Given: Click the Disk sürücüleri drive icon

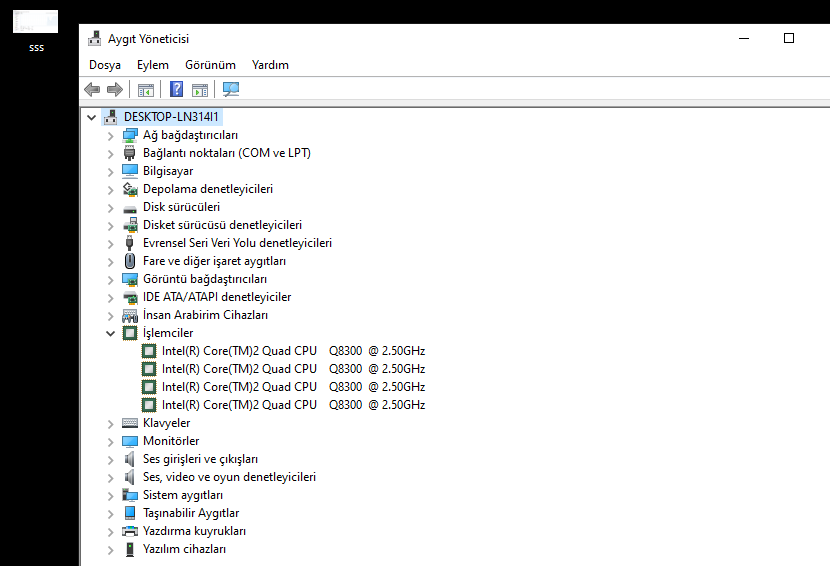Looking at the screenshot, I should click(x=130, y=209).
